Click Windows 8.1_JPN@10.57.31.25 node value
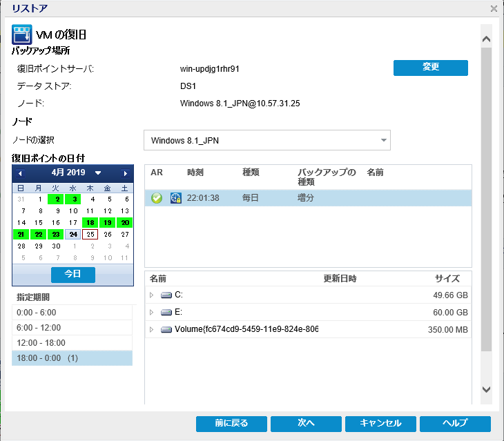Image resolution: width=504 pixels, height=441 pixels. tap(240, 103)
